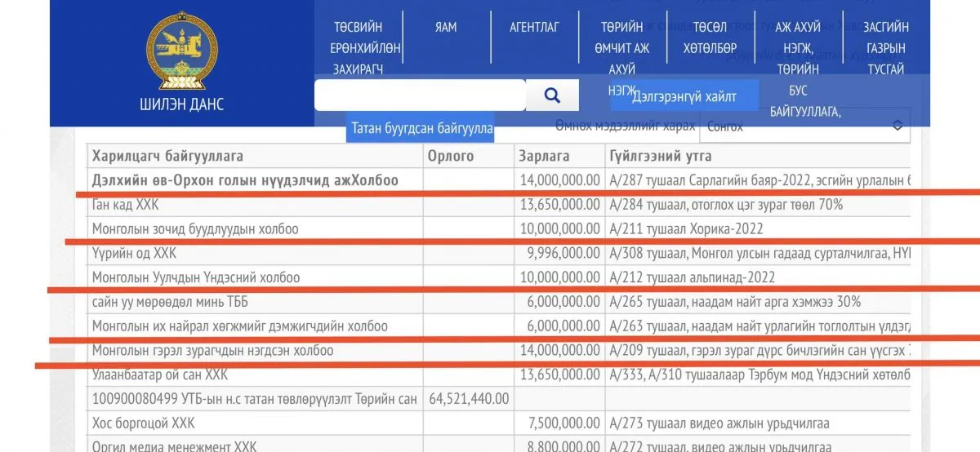Click the magnifier search button

click(x=552, y=95)
